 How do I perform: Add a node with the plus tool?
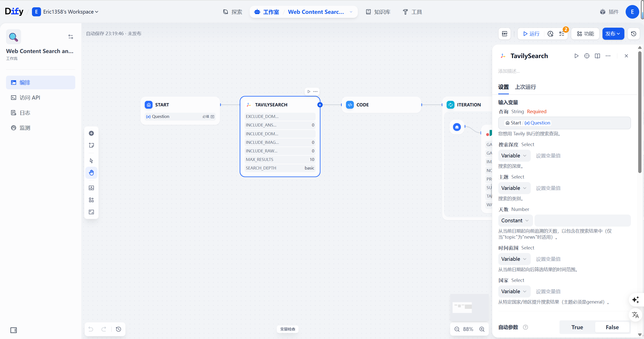(x=91, y=133)
